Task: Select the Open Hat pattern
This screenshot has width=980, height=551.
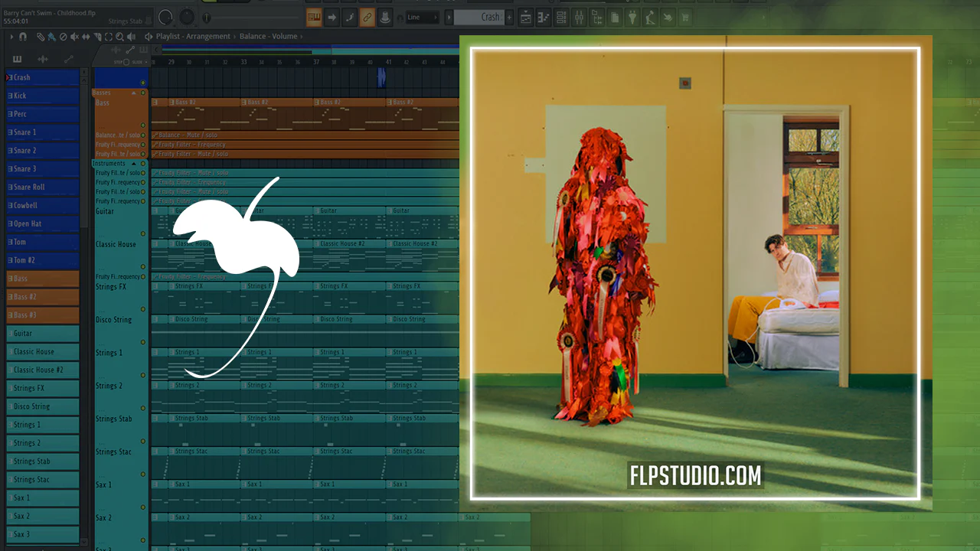Action: pos(43,224)
